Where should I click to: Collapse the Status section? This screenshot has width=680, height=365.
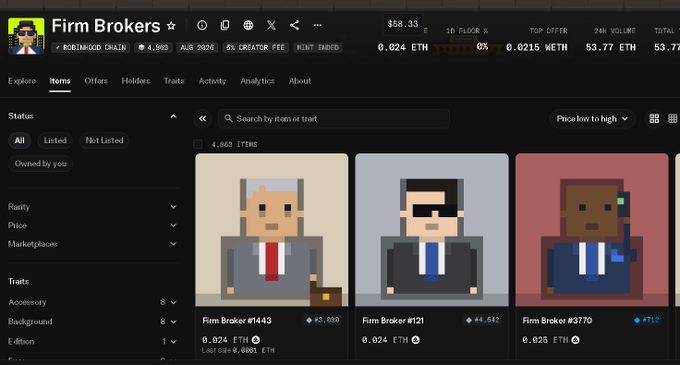pos(173,116)
